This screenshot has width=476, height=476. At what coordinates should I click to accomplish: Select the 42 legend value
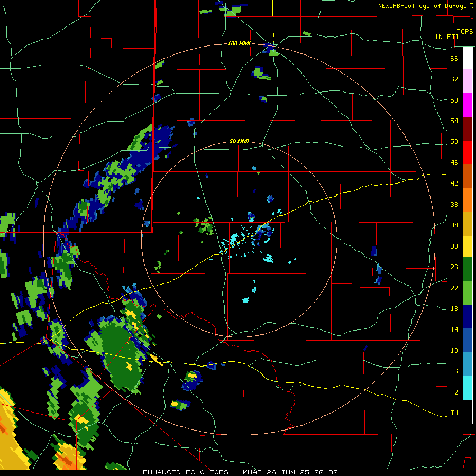[x=454, y=184]
